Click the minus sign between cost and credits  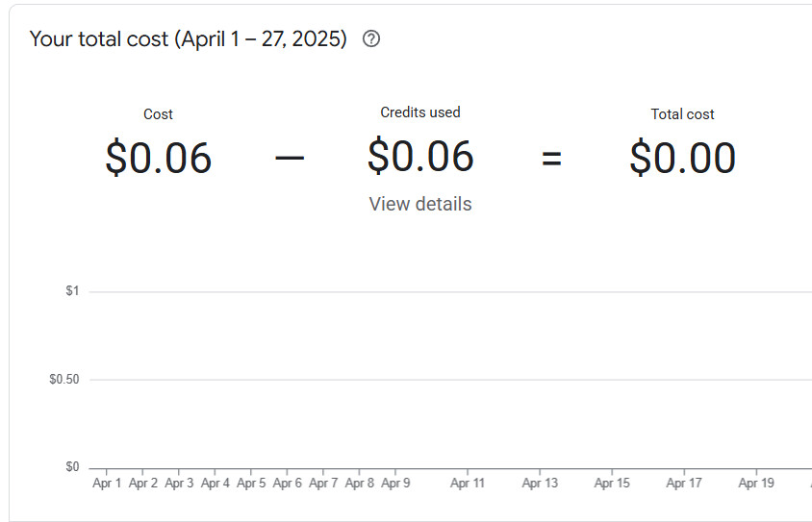coord(290,159)
